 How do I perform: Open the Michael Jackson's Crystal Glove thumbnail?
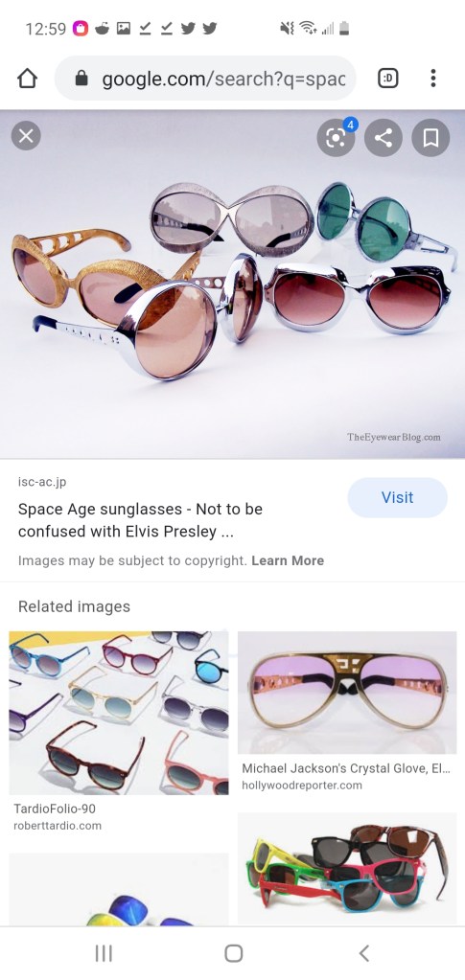coord(347,693)
